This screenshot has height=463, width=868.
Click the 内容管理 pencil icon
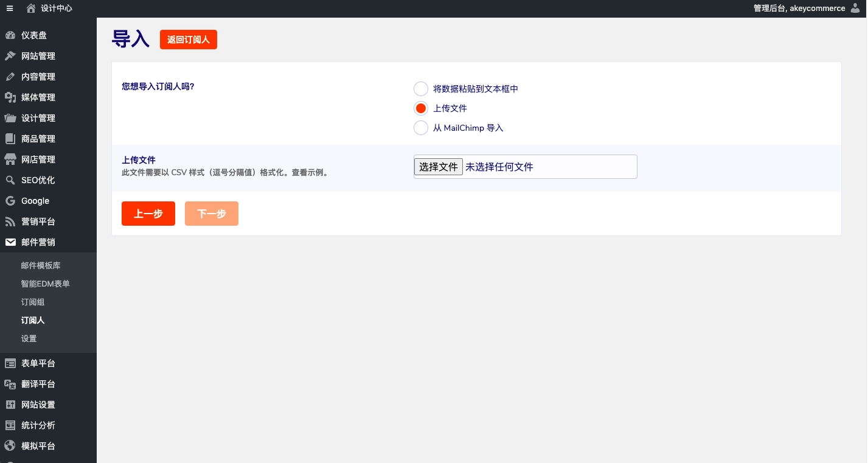(x=10, y=77)
